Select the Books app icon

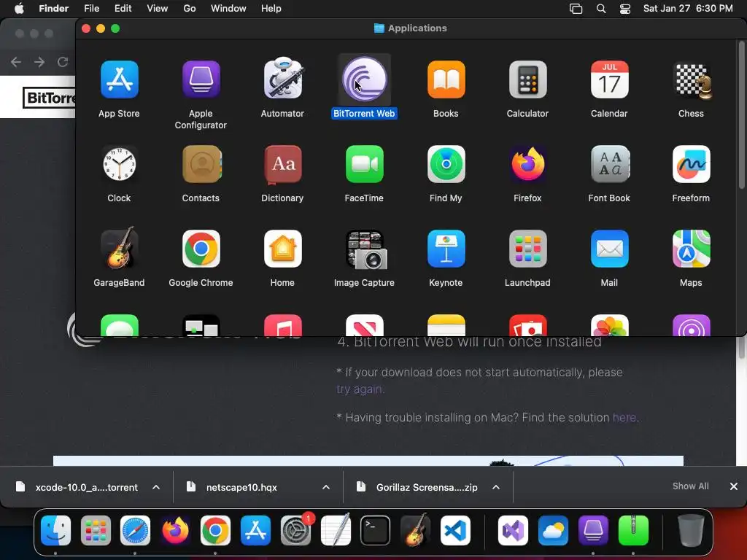[x=446, y=79]
